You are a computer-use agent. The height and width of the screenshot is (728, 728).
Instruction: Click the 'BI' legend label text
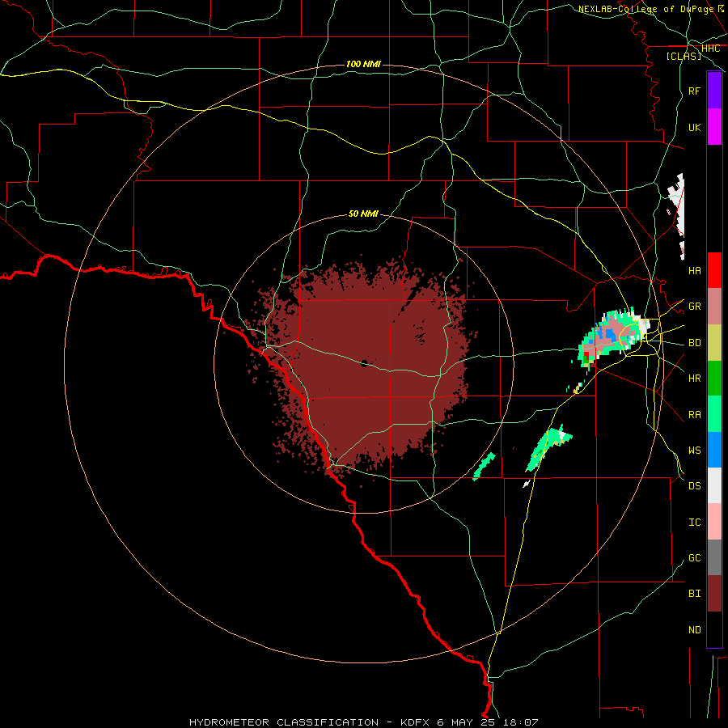point(694,594)
